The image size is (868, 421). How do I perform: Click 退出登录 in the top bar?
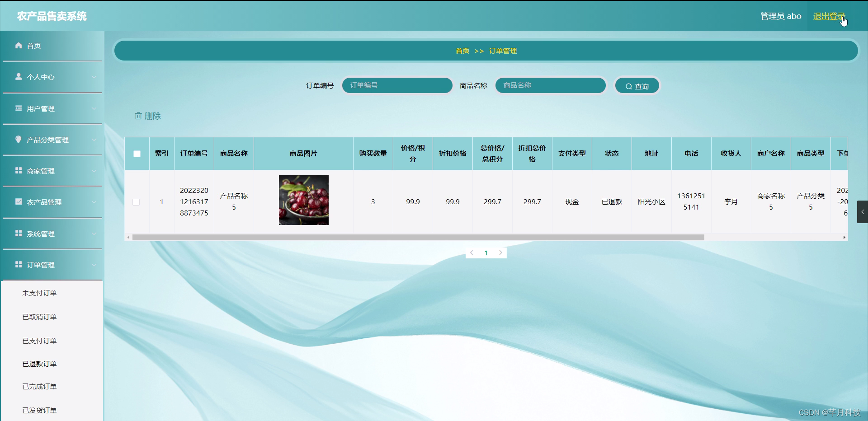click(829, 16)
